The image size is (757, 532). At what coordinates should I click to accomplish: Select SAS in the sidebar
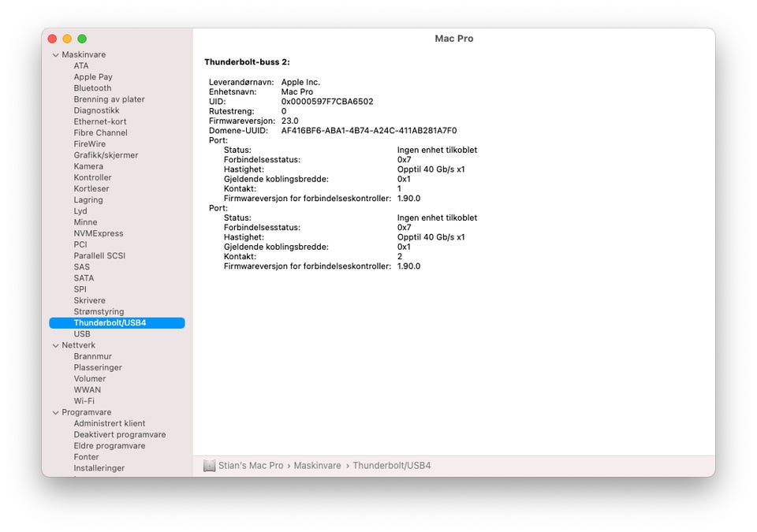point(81,267)
